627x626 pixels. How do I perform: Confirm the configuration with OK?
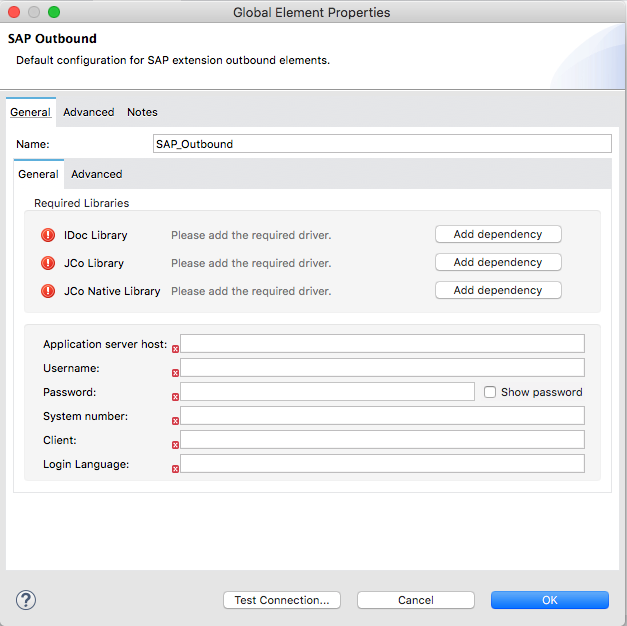click(549, 600)
